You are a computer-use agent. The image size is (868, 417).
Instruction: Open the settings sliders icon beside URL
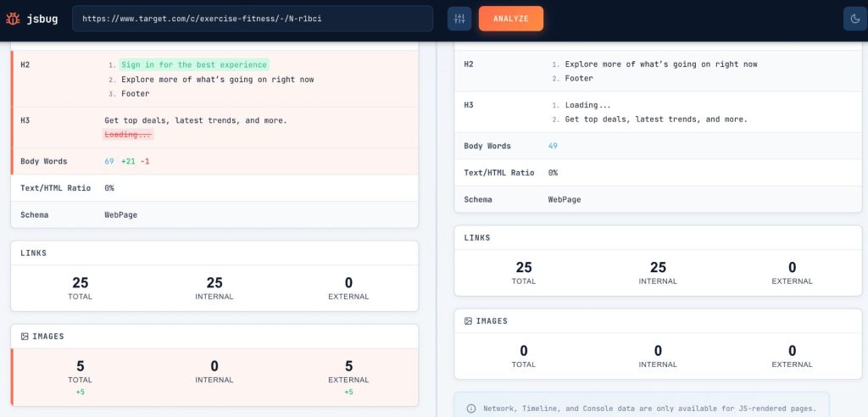coord(459,19)
